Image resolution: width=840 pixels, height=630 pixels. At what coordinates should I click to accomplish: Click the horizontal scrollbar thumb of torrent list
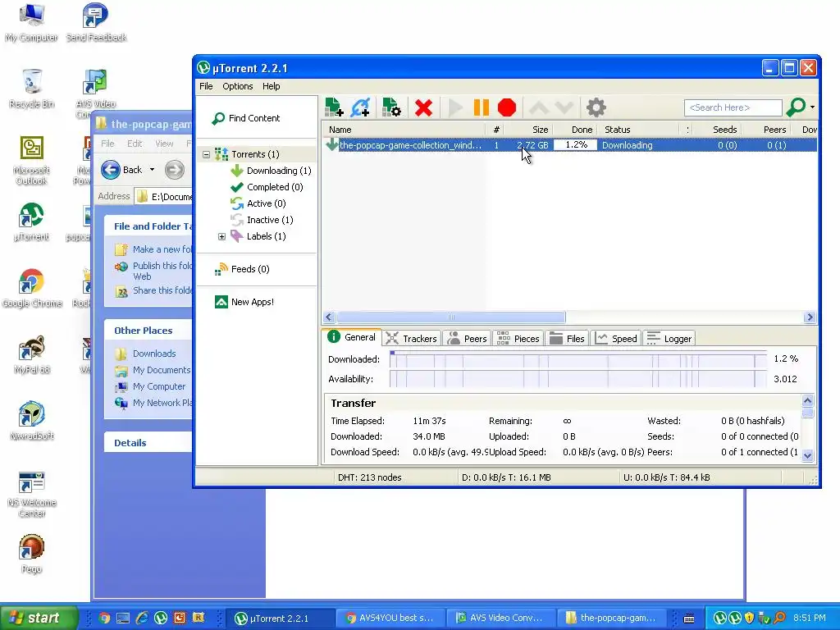tap(451, 317)
